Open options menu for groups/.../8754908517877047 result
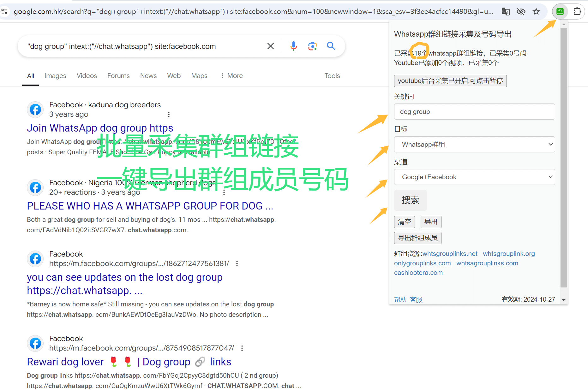 tap(242, 348)
